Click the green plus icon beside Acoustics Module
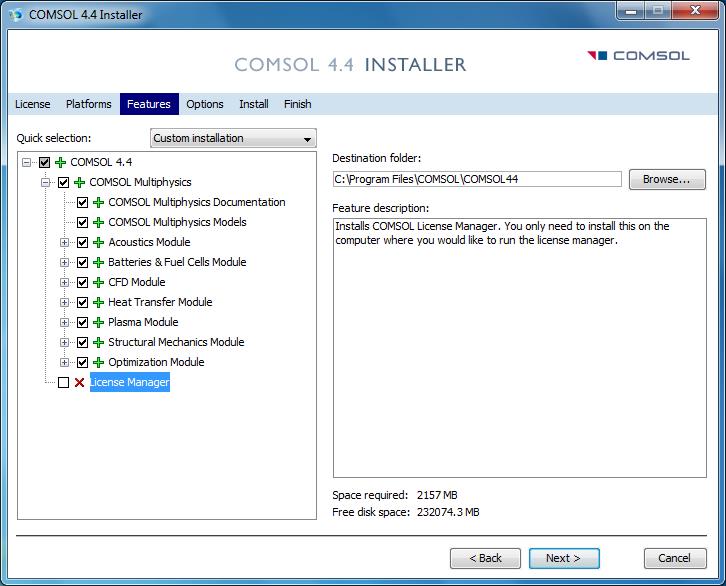This screenshot has width=726, height=586. click(x=98, y=242)
